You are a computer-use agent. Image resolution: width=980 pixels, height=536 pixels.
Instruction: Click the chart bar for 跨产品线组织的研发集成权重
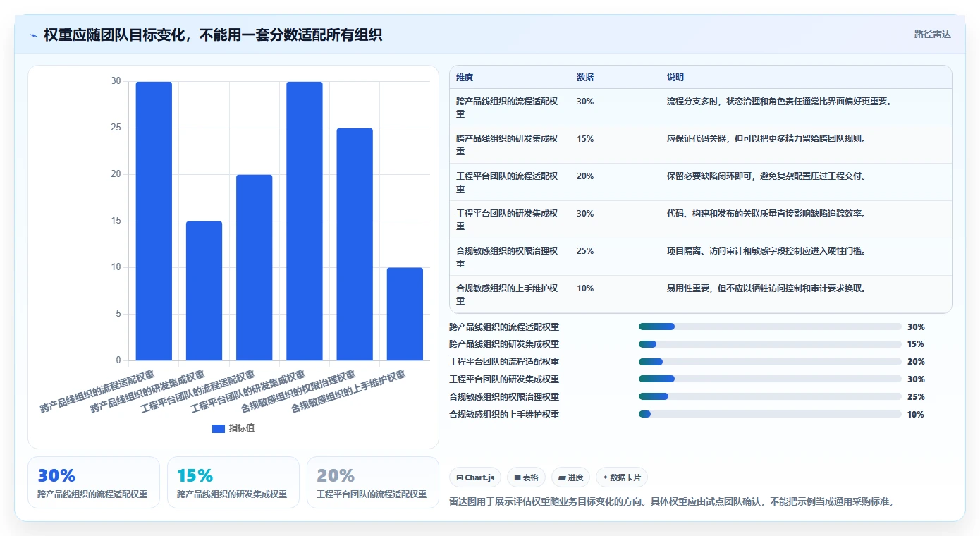click(204, 291)
